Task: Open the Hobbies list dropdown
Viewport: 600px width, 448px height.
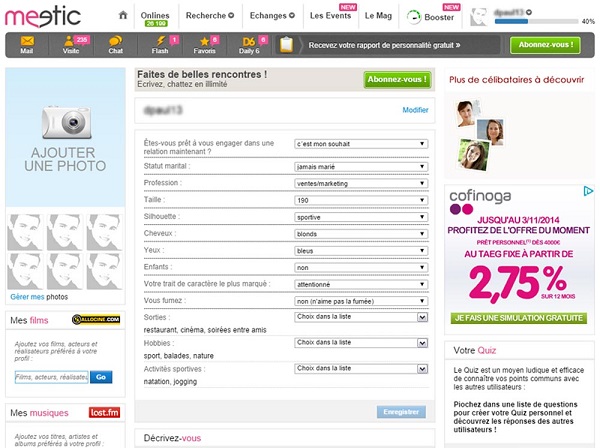Action: (361, 343)
